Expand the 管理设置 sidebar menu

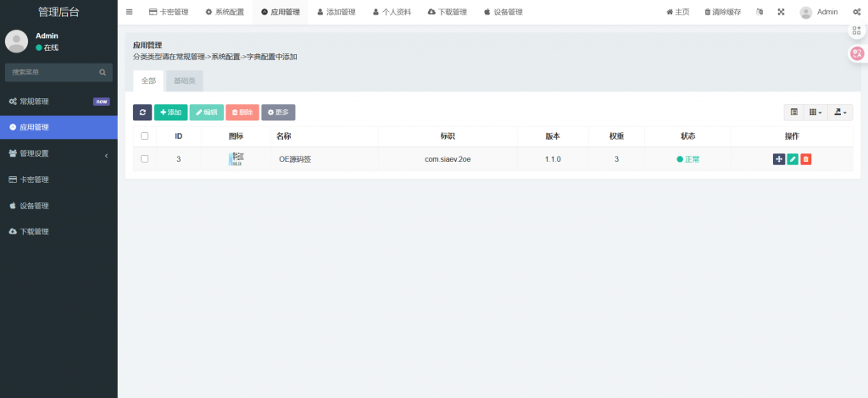click(x=58, y=153)
